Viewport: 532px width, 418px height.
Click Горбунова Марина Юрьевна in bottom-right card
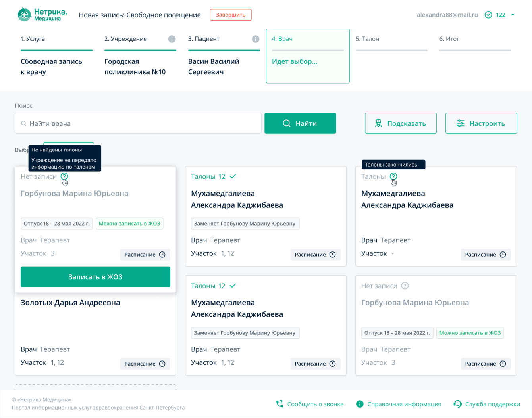[415, 303]
